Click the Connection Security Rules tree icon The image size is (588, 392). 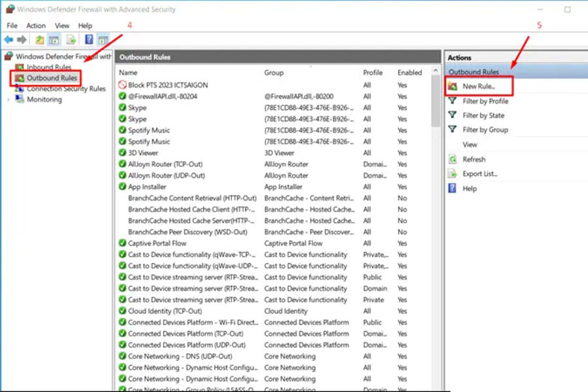[20, 89]
